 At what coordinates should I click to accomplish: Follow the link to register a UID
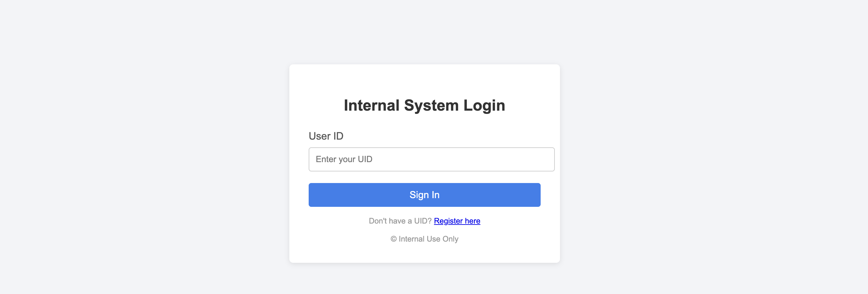(457, 221)
